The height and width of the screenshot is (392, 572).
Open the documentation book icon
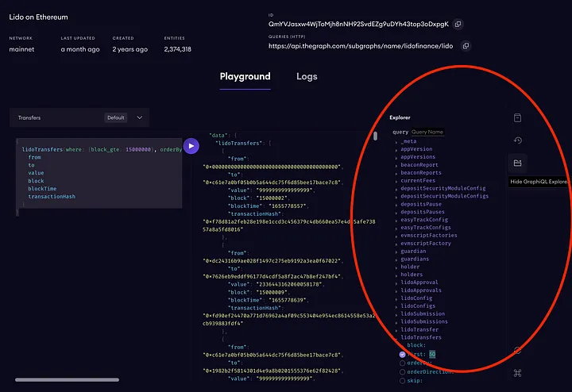(x=517, y=117)
